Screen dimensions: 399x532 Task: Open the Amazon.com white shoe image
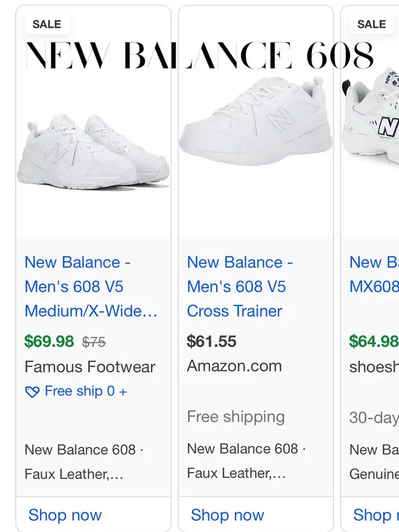coord(256,122)
